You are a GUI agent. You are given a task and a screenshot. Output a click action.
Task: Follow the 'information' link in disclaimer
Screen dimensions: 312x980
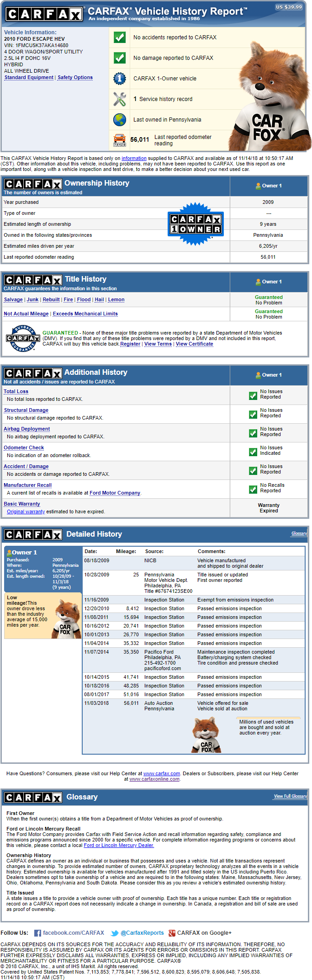point(134,158)
